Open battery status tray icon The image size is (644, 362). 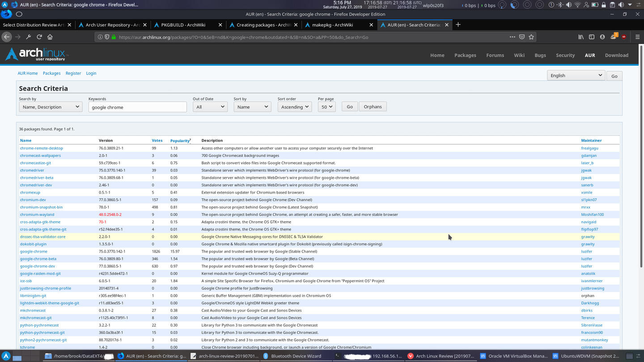[x=595, y=5]
